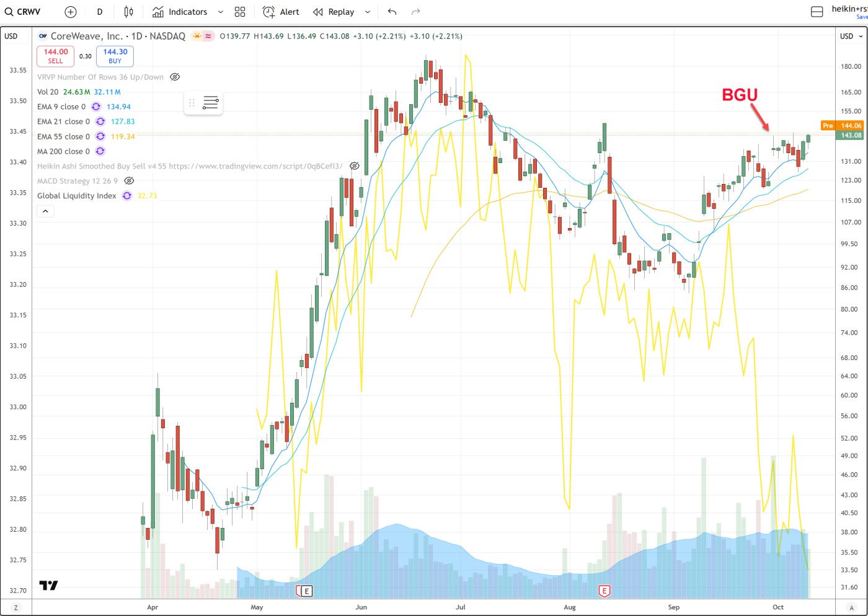This screenshot has height=616, width=868.
Task: Open the dropdown arrow beside Replay
Action: [x=368, y=12]
